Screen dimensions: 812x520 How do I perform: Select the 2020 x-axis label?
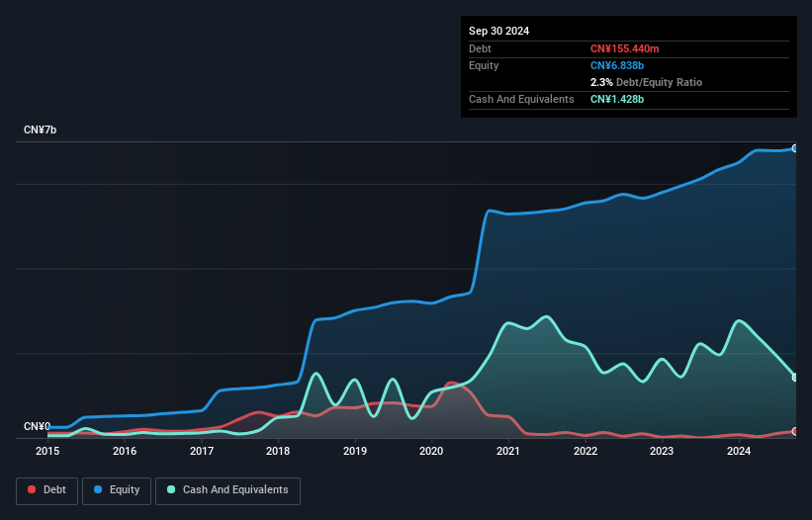(x=431, y=451)
